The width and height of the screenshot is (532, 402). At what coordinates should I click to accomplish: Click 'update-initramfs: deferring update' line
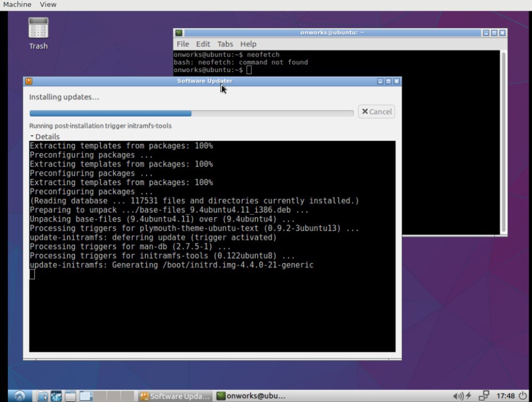(153, 238)
